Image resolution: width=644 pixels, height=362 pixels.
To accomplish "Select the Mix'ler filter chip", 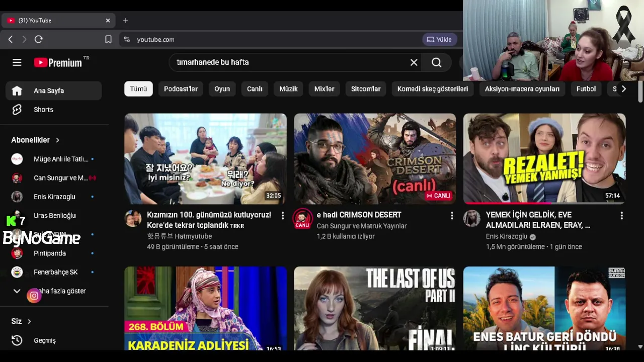I will pos(324,89).
